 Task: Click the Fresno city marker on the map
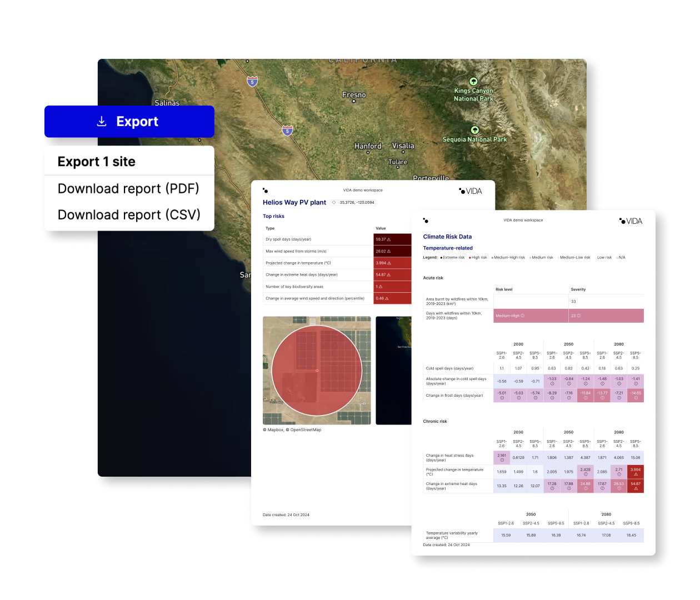tap(354, 101)
